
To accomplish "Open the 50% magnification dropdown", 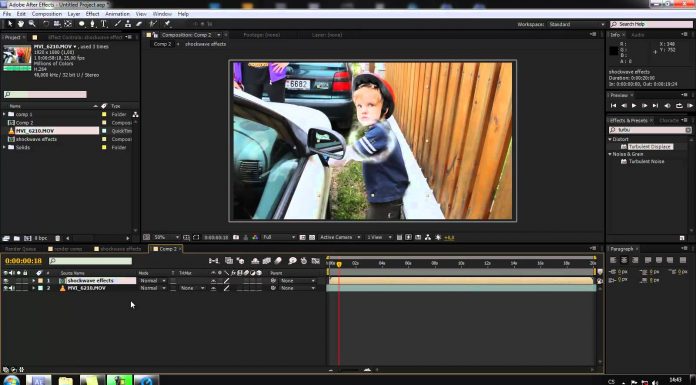I will coord(166,238).
